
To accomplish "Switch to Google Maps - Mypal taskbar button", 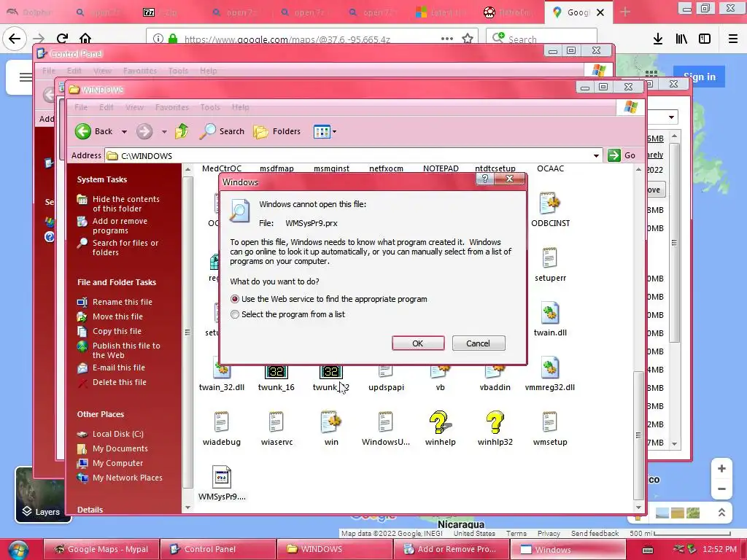I will pos(101,549).
